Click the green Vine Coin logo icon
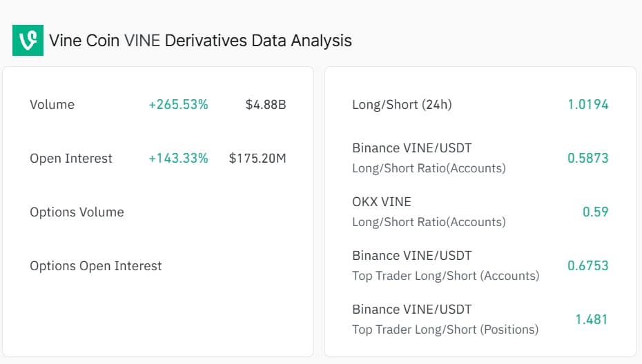Image resolution: width=642 pixels, height=364 pixels. 28,41
